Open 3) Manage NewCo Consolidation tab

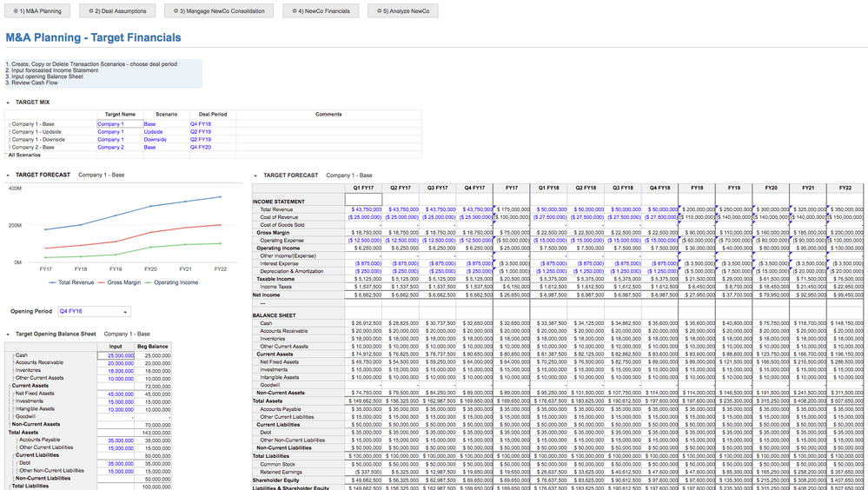(220, 11)
